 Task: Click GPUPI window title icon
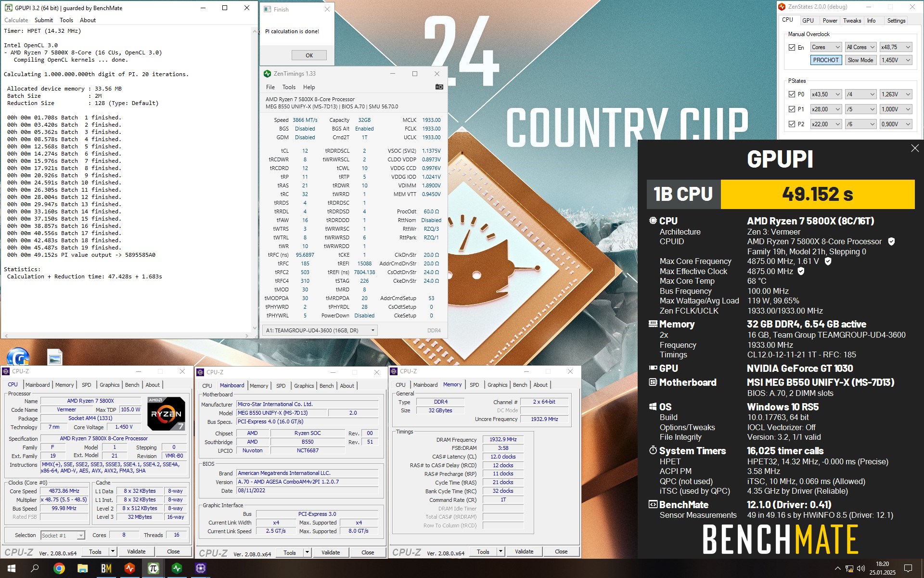click(x=8, y=8)
